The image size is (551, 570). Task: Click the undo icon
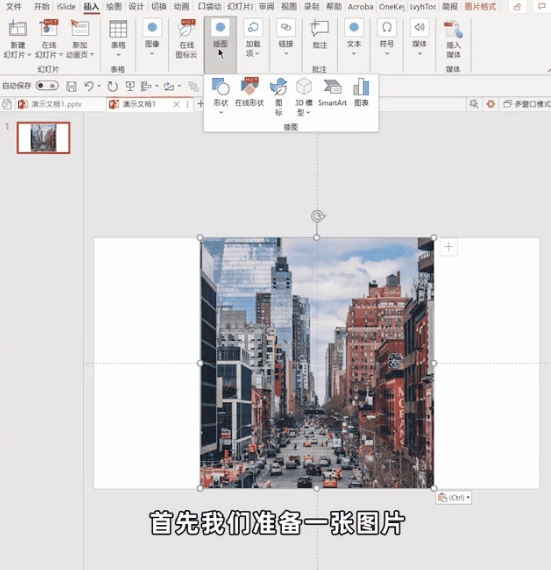[89, 86]
